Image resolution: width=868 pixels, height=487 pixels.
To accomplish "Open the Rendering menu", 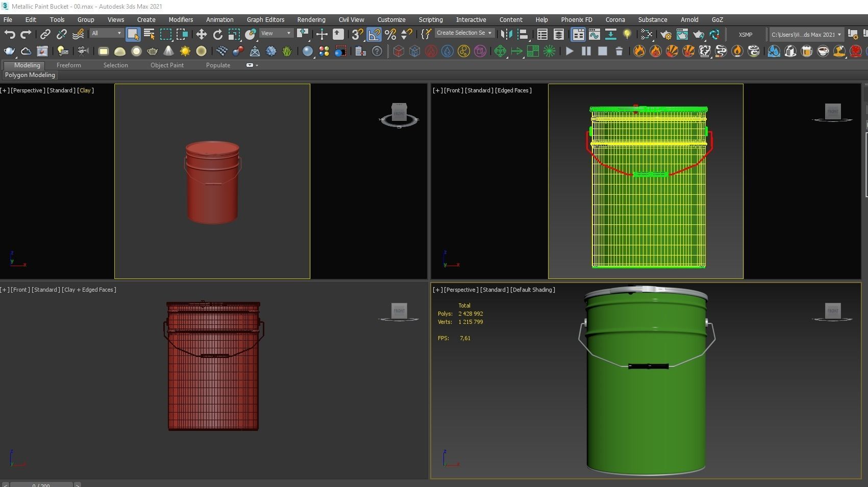I will pos(311,19).
